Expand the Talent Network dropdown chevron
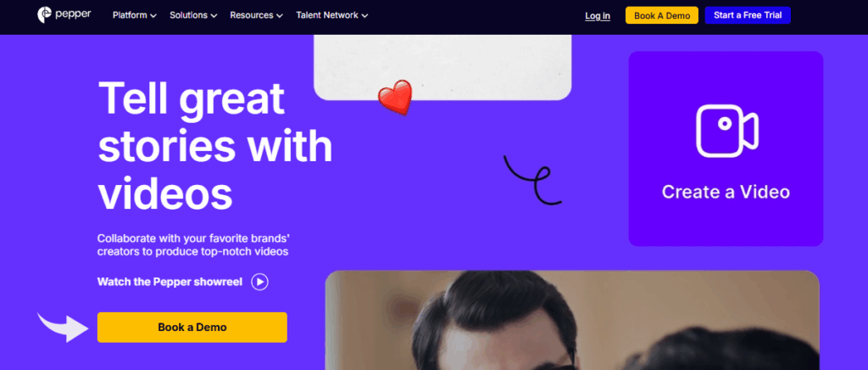The width and height of the screenshot is (868, 370). [364, 16]
